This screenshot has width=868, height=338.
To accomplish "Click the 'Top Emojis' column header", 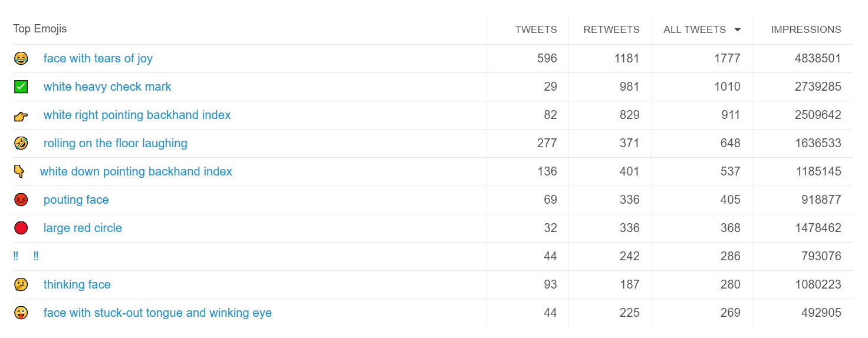I will (x=40, y=29).
